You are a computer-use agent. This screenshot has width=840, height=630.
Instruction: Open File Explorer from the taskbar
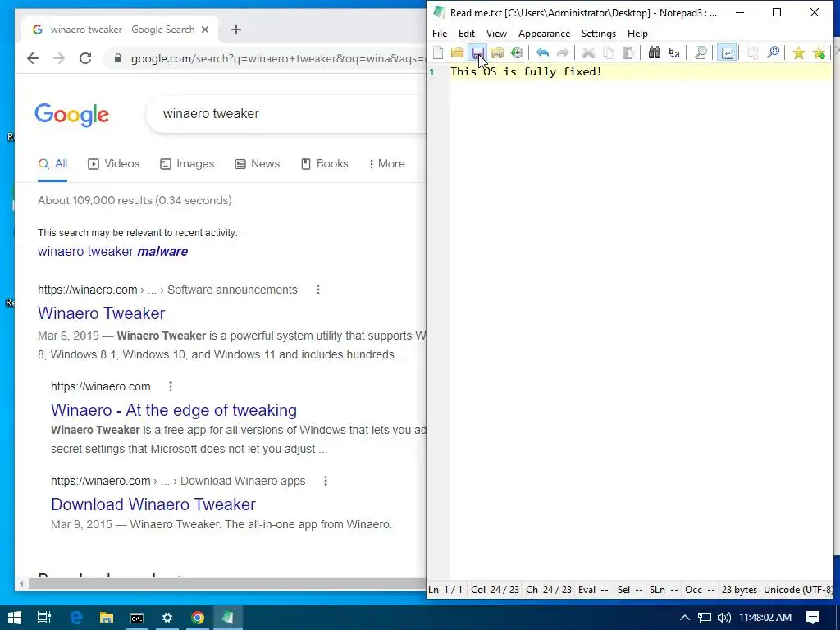[x=107, y=618]
